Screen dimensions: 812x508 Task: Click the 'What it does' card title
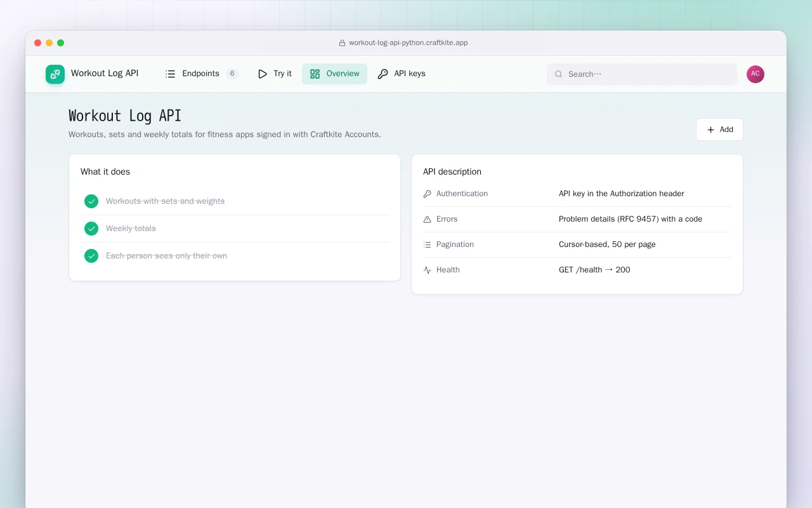[105, 171]
